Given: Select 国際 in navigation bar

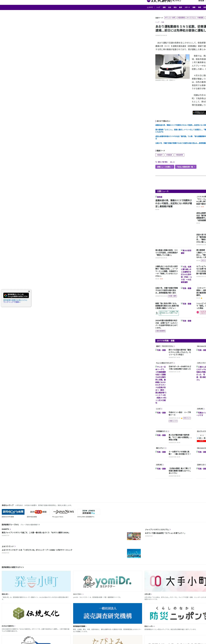Looking at the screenshot, I should [x=194, y=8].
